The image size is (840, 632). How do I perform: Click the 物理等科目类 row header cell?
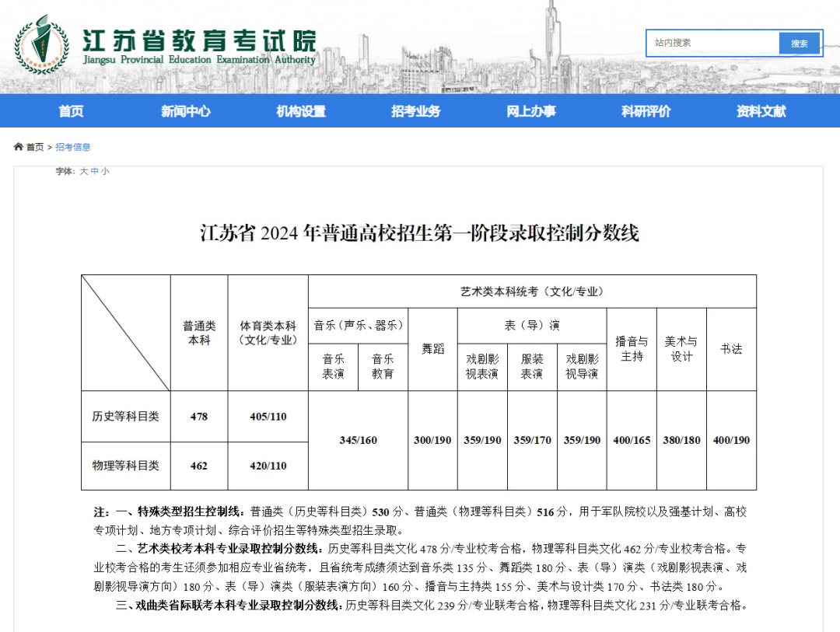tap(126, 466)
